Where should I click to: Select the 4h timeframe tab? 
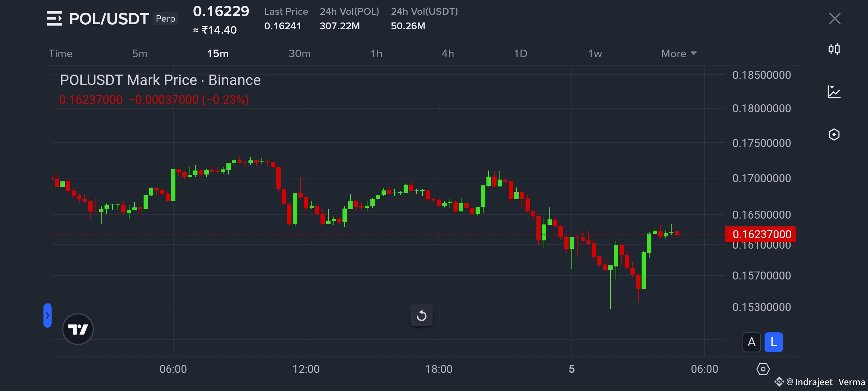448,54
